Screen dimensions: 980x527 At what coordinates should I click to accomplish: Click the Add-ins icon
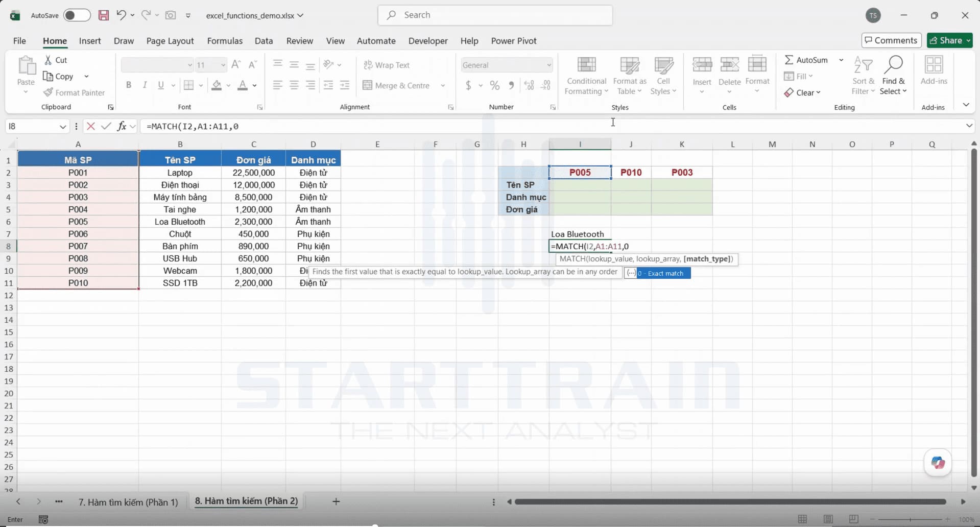pyautogui.click(x=934, y=65)
